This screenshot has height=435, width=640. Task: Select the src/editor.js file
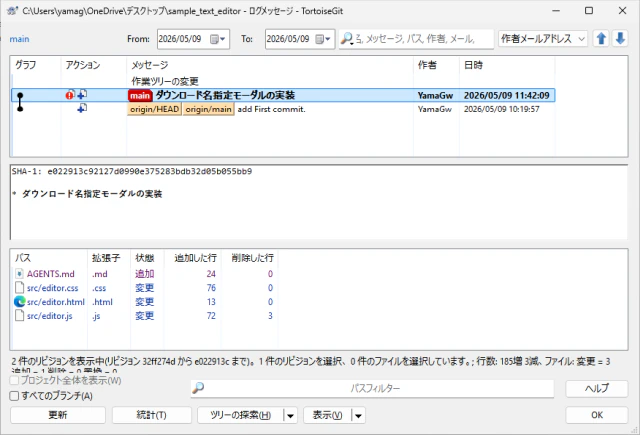click(50, 316)
